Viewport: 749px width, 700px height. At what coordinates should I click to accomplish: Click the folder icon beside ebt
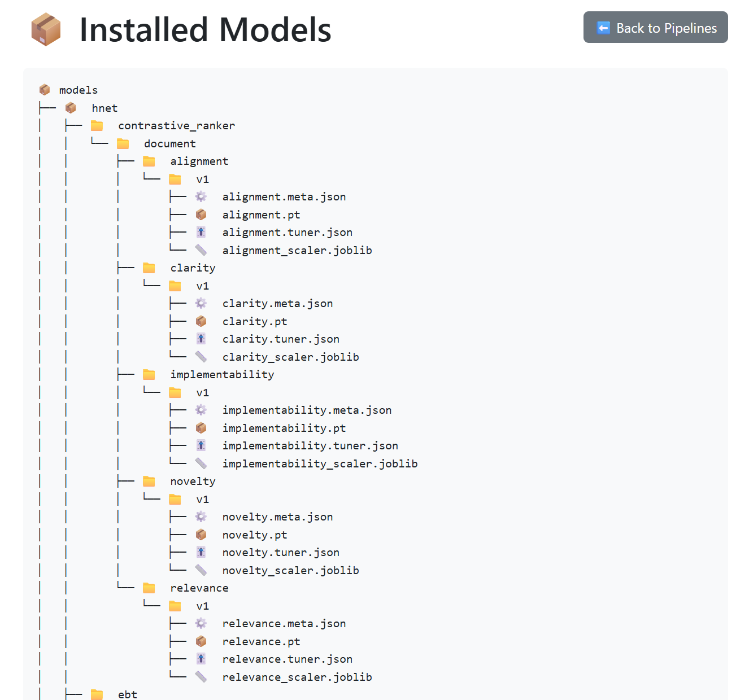coord(97,694)
